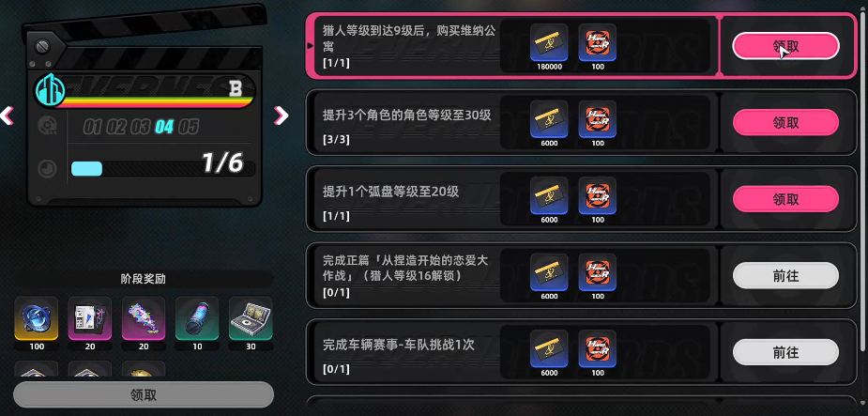Open the blue orb stage reward icon

pyautogui.click(x=36, y=318)
